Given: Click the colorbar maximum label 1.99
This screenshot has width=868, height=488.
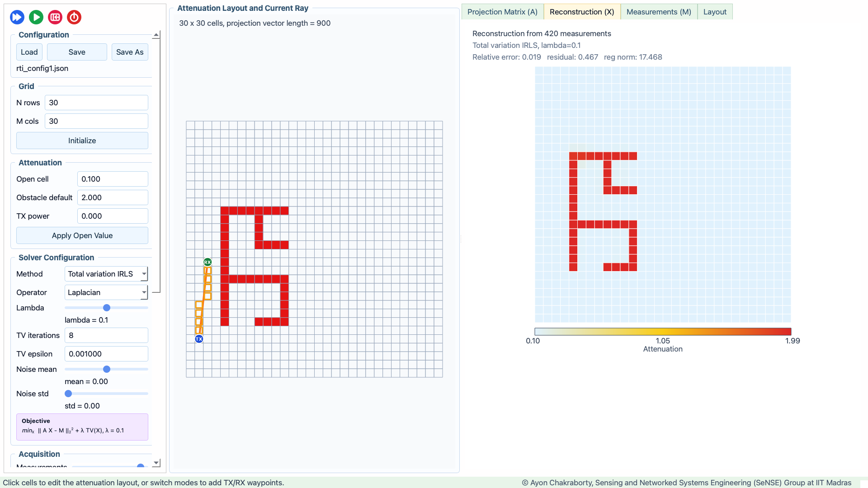Looking at the screenshot, I should [x=793, y=341].
